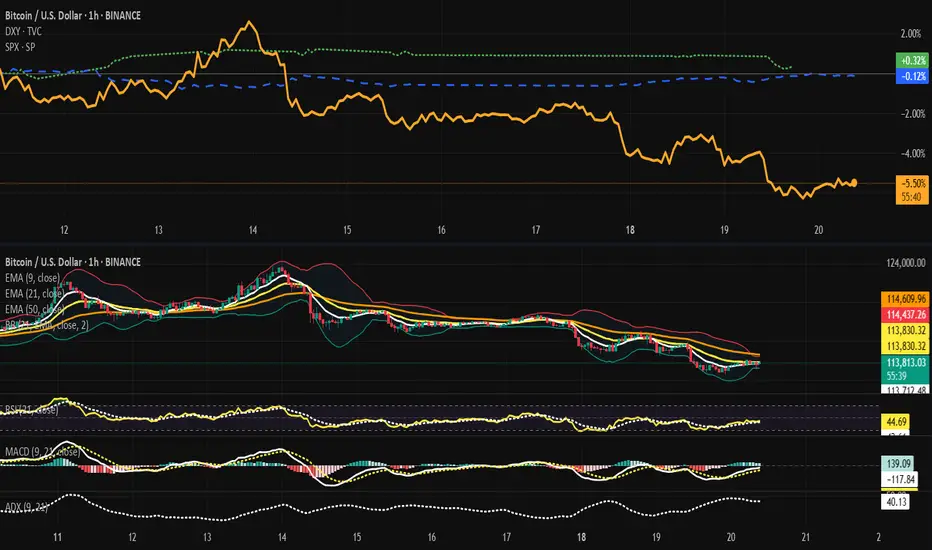Click date 21 on candlestick chart time axis
Screen dimensions: 932x550
[805, 537]
